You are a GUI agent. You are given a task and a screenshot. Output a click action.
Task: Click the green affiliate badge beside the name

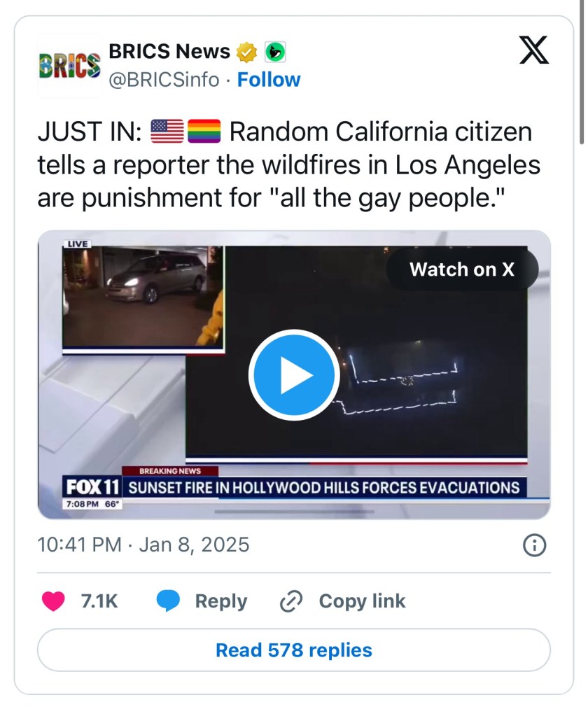click(275, 52)
